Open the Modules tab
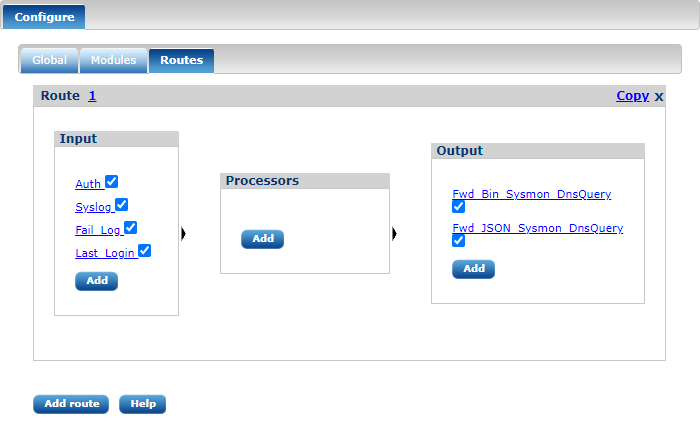 [113, 60]
